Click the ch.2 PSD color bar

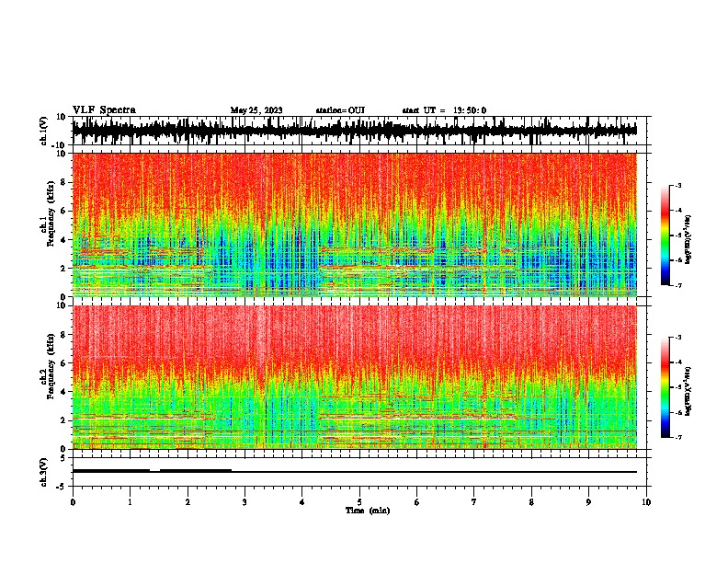coord(665,387)
